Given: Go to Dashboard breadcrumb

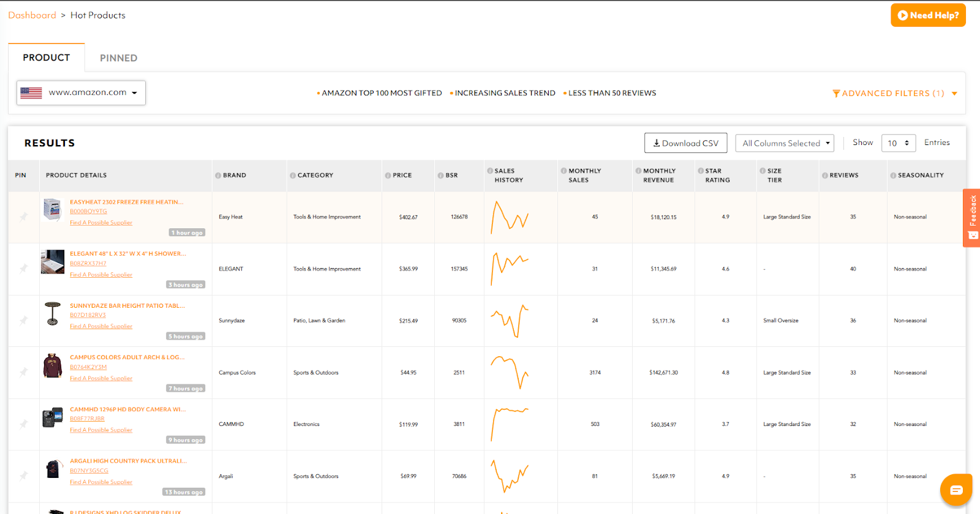Looking at the screenshot, I should pos(32,15).
